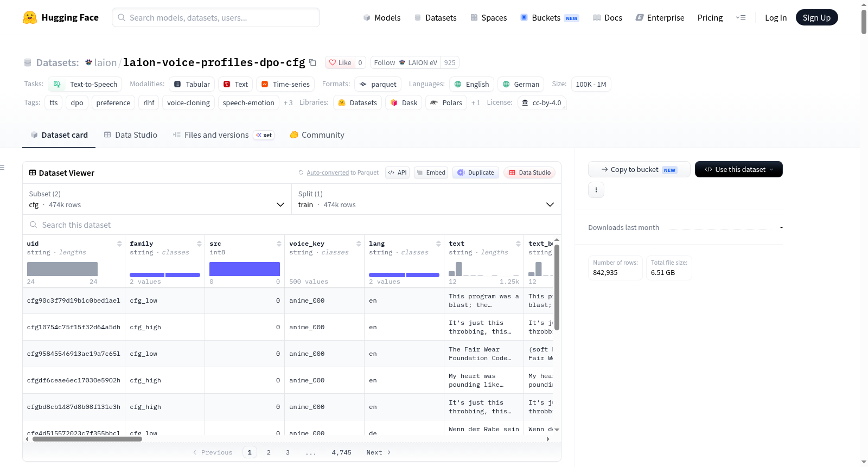Open the Auto-converted link
Screen dimensions: 868x467
(328, 172)
